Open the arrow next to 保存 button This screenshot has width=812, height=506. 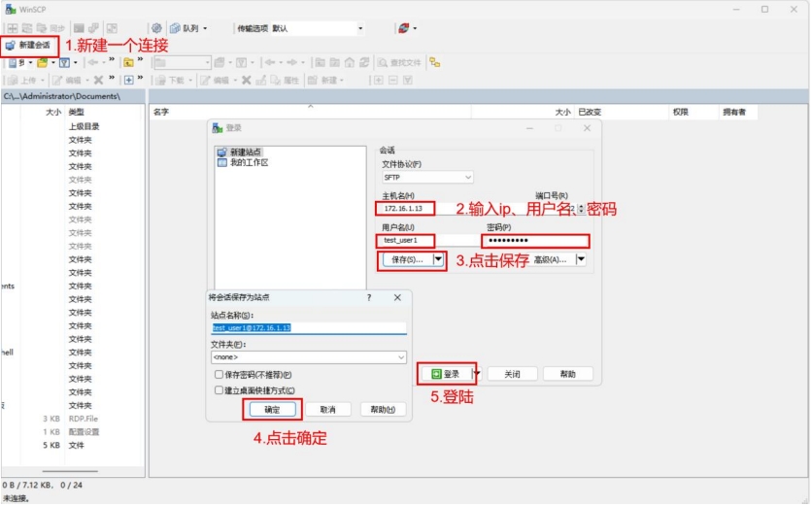tap(438, 259)
